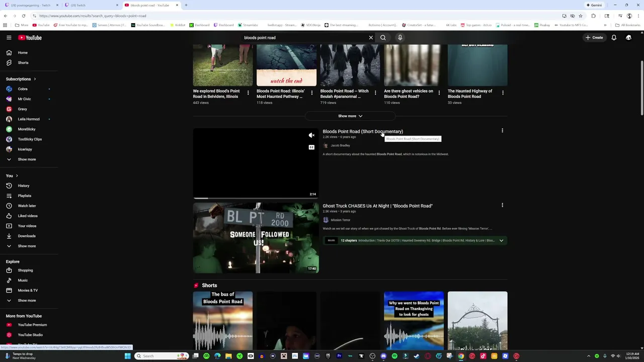644x362 pixels.
Task: Open options for 'Illinois' Most Haunted Pathway' video
Action: pyautogui.click(x=311, y=93)
